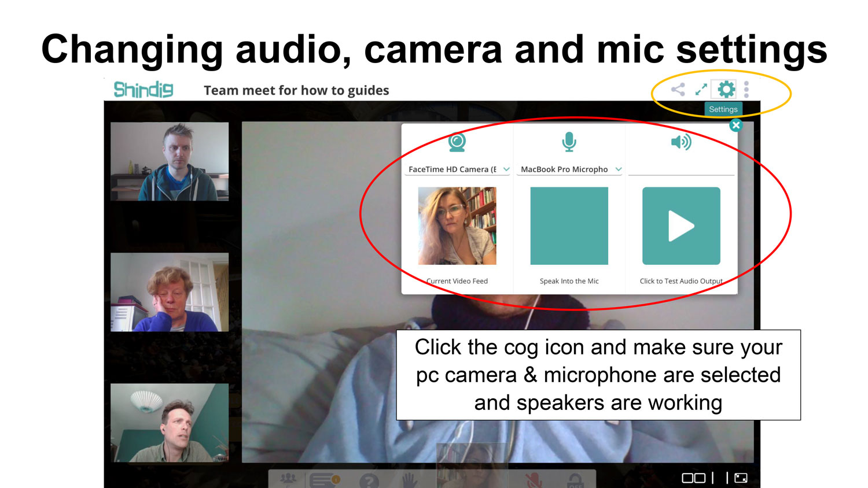Screen dimensions: 868x488
Task: Close the settings panel with X
Action: (x=735, y=125)
